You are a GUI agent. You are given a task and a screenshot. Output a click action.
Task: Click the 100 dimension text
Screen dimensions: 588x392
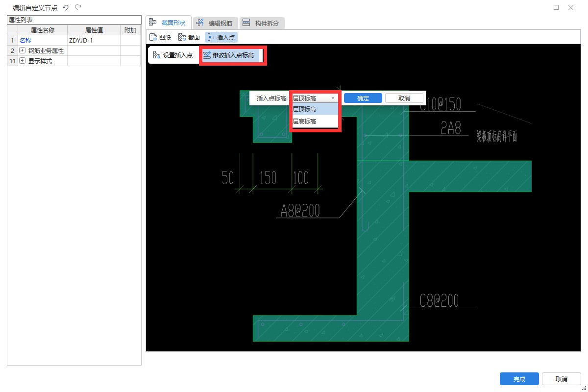point(301,178)
